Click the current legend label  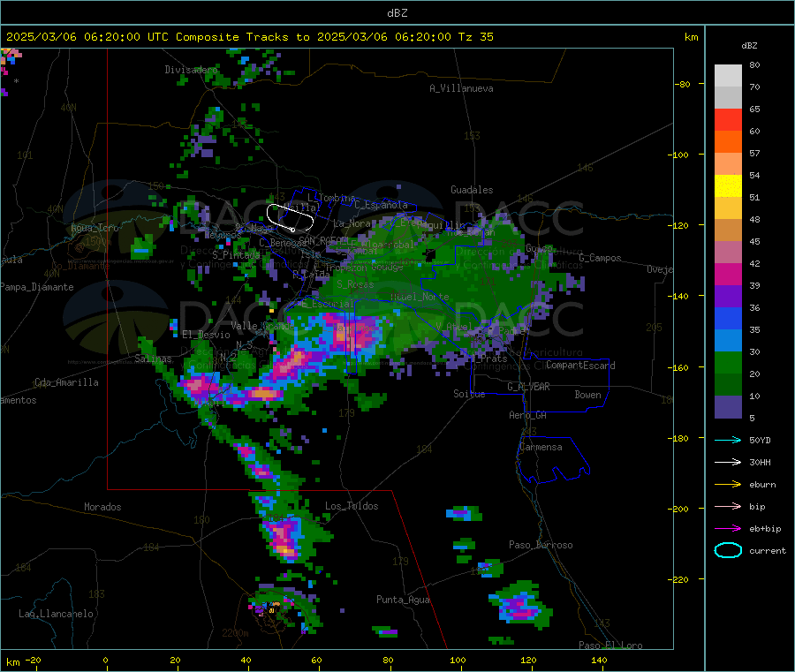point(768,550)
